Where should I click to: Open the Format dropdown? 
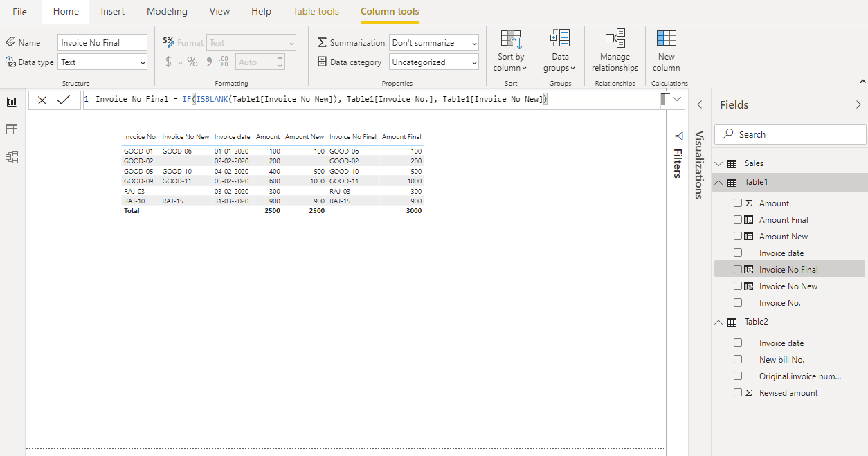click(x=251, y=43)
